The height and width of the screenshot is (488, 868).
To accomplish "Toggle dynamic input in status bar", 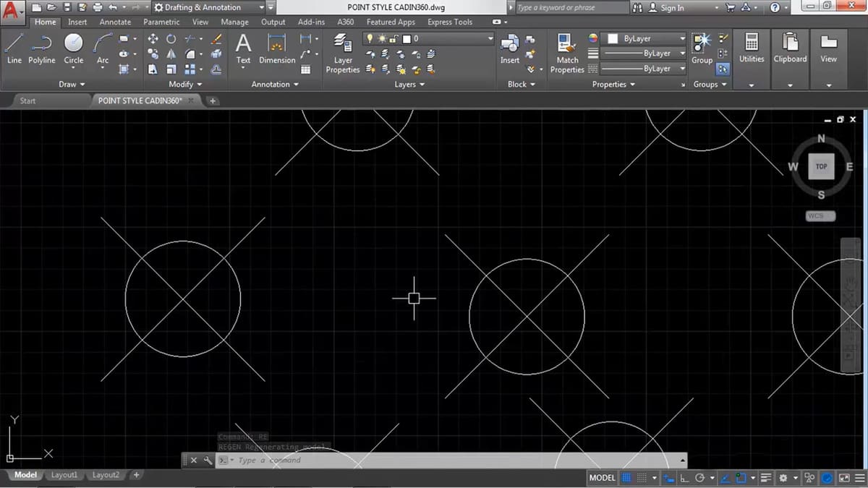I will pos(668,478).
